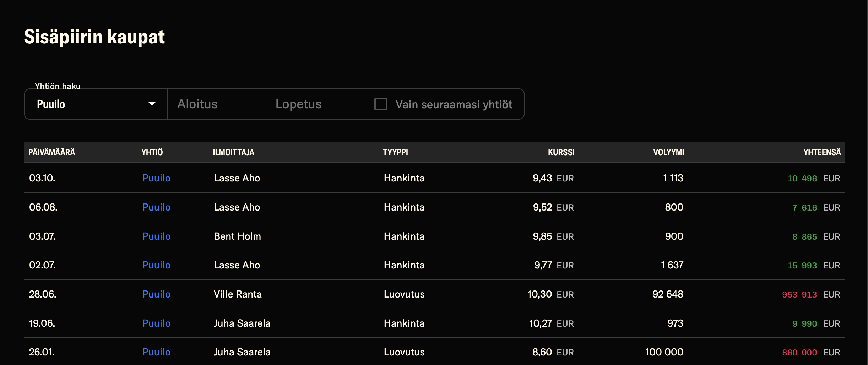Select Lasse Aho in the 06.08. row
The width and height of the screenshot is (868, 365).
coord(237,207)
